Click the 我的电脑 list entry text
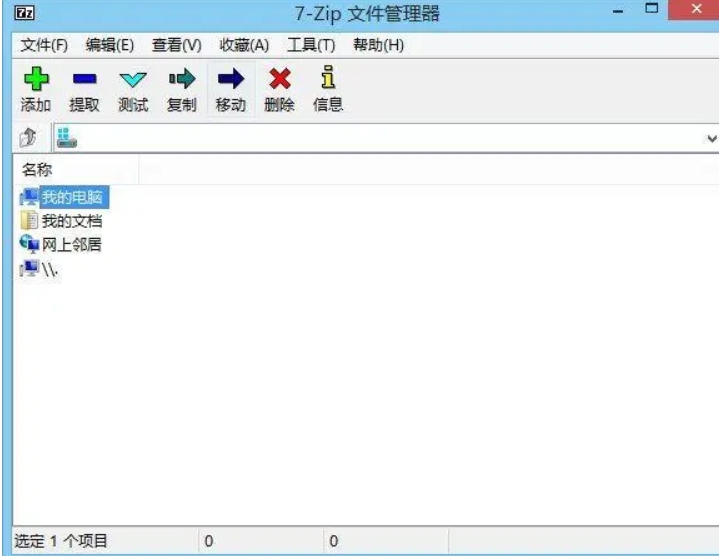 pyautogui.click(x=72, y=198)
